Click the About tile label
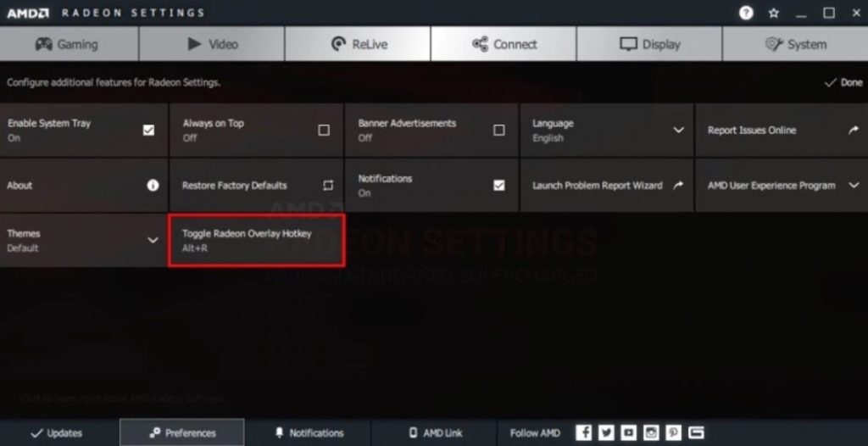 (19, 186)
